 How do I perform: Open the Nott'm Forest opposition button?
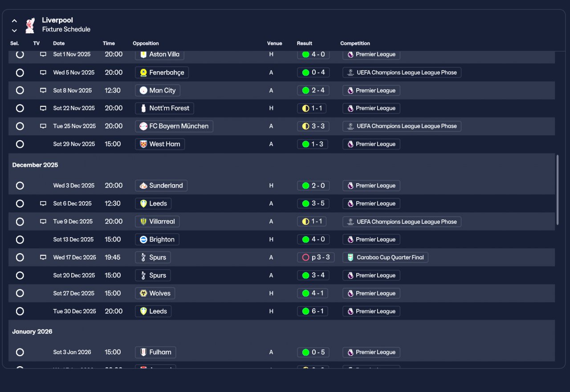164,108
